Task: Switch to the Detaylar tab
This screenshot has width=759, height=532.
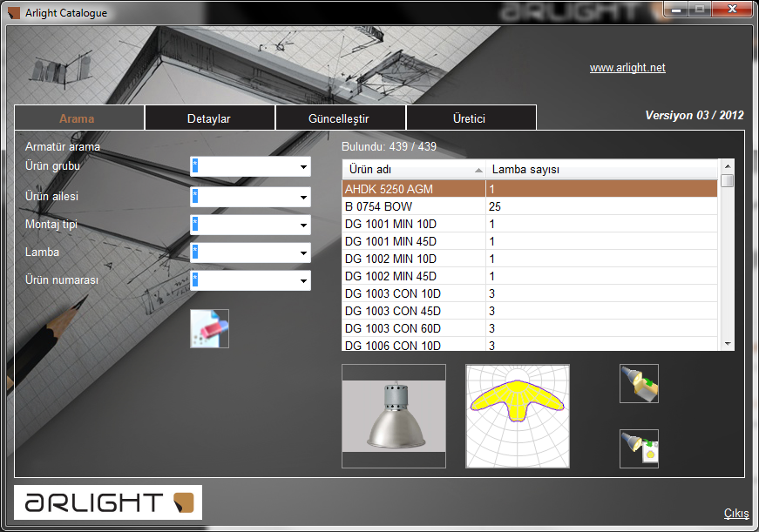Action: click(x=210, y=118)
